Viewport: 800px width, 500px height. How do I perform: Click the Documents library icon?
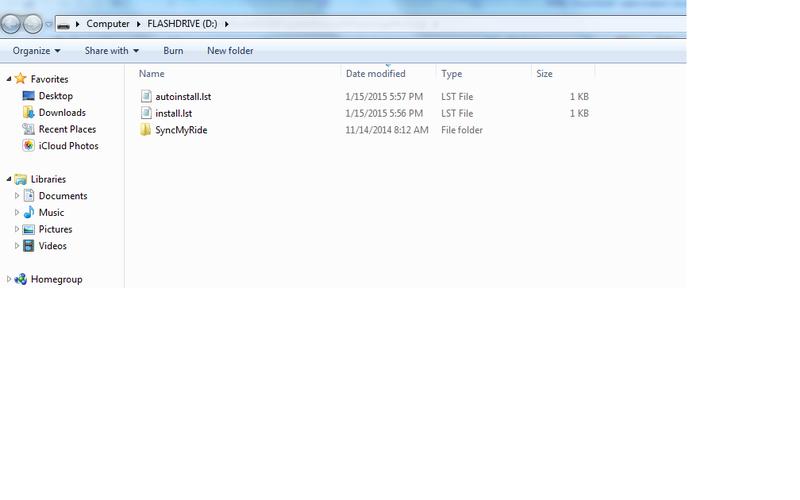(x=29, y=195)
